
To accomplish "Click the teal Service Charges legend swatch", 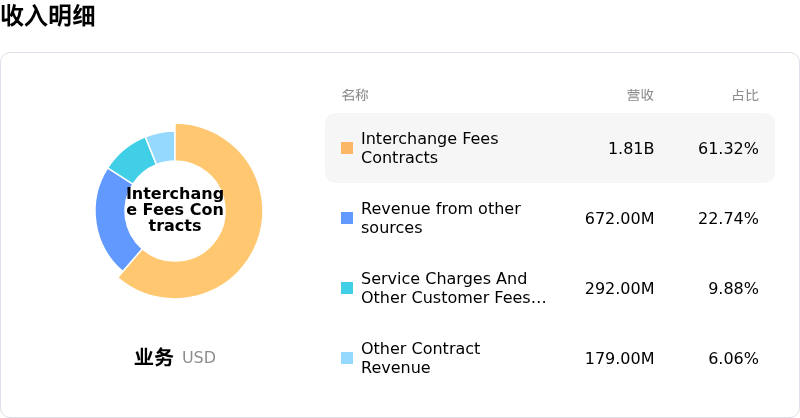I will (x=347, y=288).
